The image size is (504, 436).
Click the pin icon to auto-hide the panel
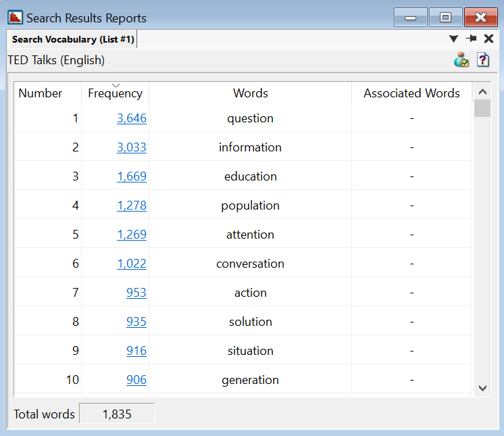tap(472, 39)
